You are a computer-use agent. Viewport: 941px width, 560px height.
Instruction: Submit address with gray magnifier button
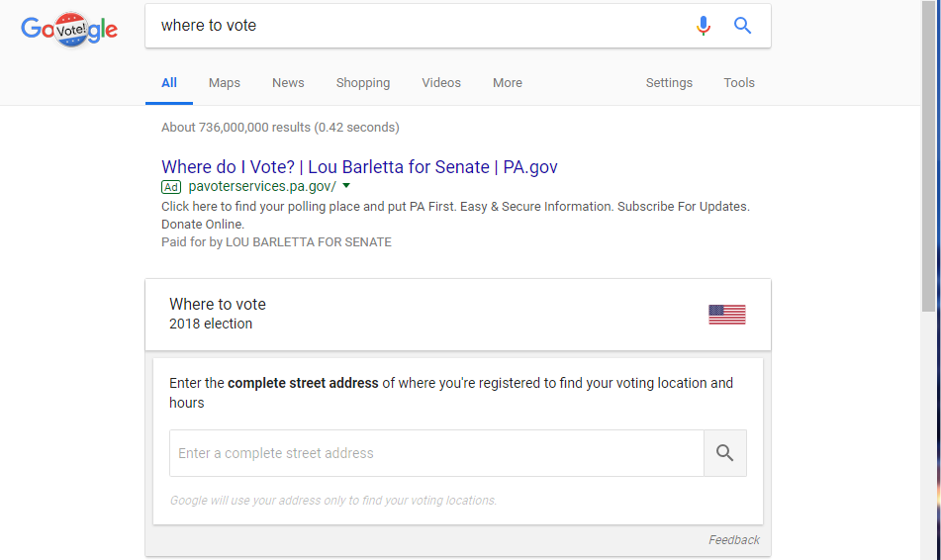(x=725, y=453)
